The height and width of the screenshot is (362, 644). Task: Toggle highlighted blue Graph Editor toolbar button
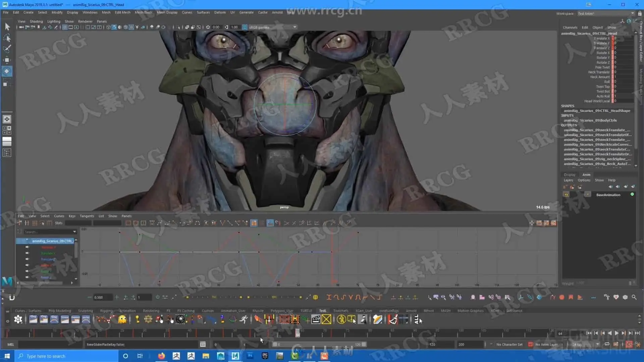pos(270,223)
